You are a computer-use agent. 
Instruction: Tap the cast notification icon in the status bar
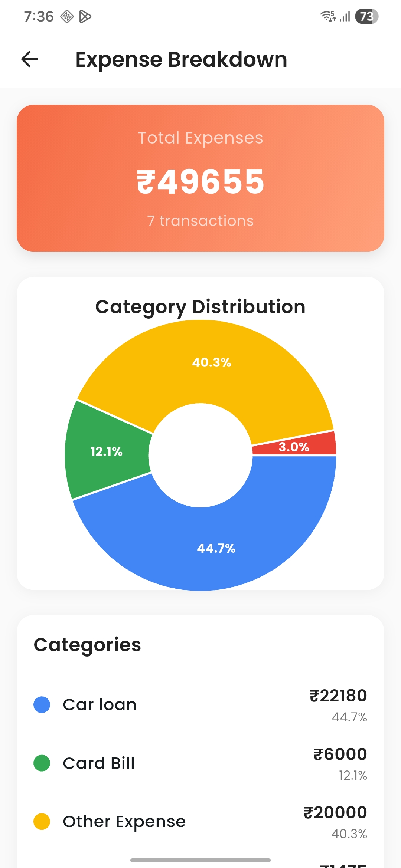[66, 17]
